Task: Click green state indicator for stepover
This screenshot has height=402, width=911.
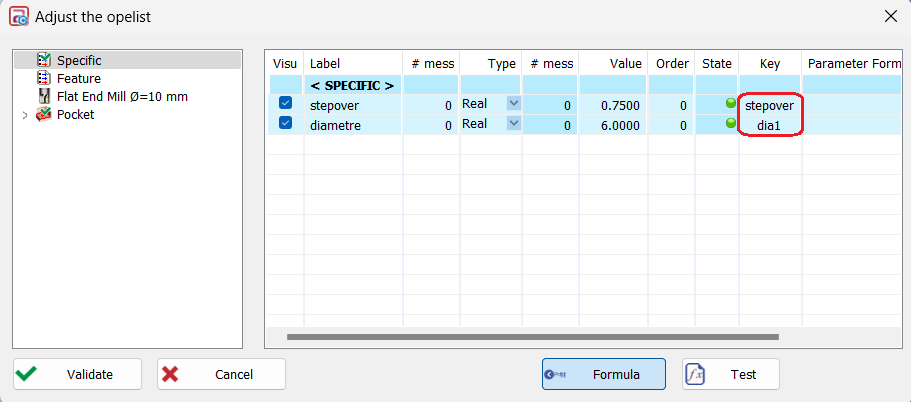Action: coord(731,104)
